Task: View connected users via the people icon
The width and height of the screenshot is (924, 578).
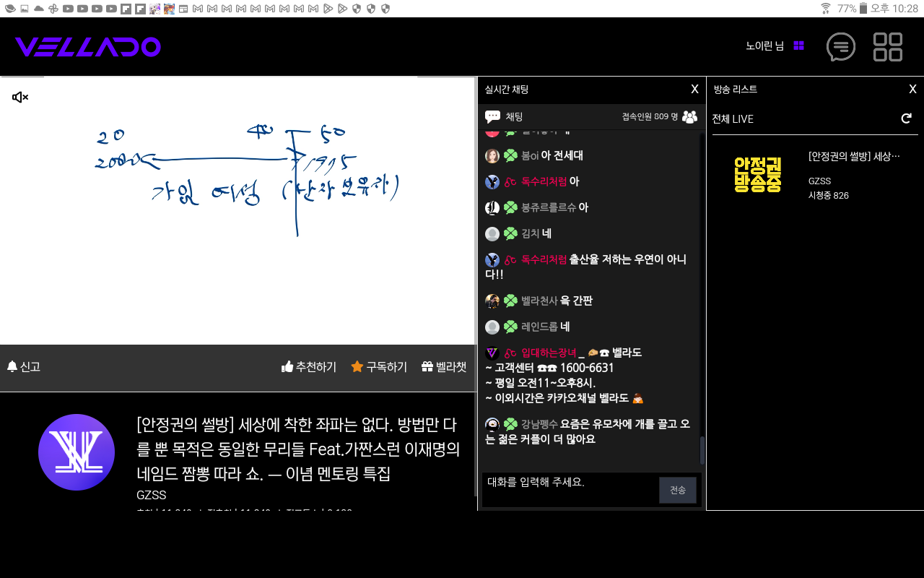Action: [x=689, y=116]
